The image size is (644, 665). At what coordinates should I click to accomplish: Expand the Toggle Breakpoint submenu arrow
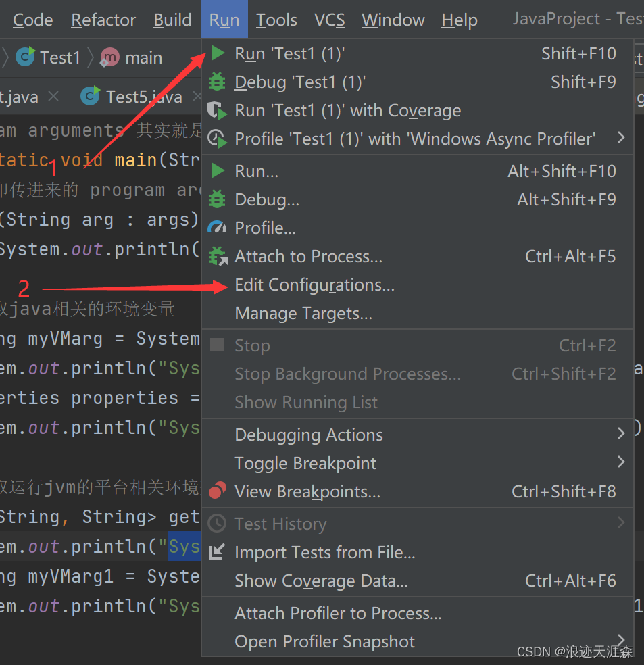621,463
